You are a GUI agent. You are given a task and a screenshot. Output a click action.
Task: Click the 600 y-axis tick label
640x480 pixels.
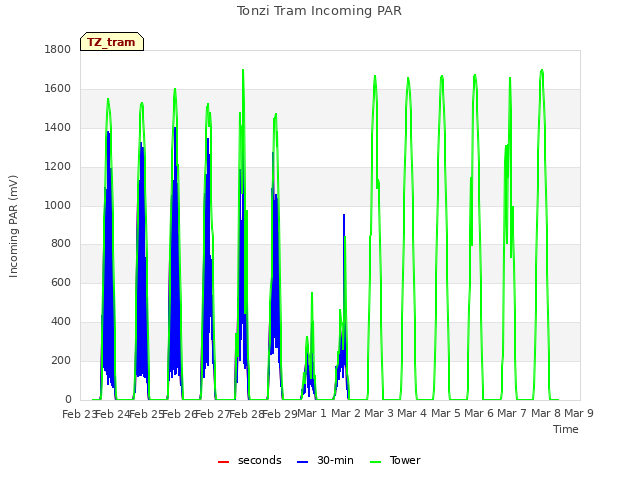pos(61,282)
